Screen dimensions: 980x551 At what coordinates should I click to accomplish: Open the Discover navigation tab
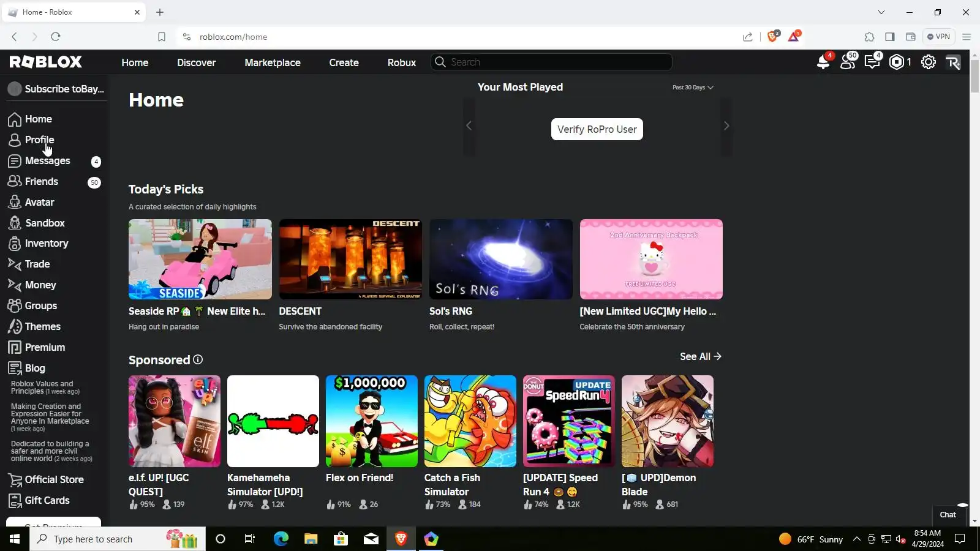[197, 62]
